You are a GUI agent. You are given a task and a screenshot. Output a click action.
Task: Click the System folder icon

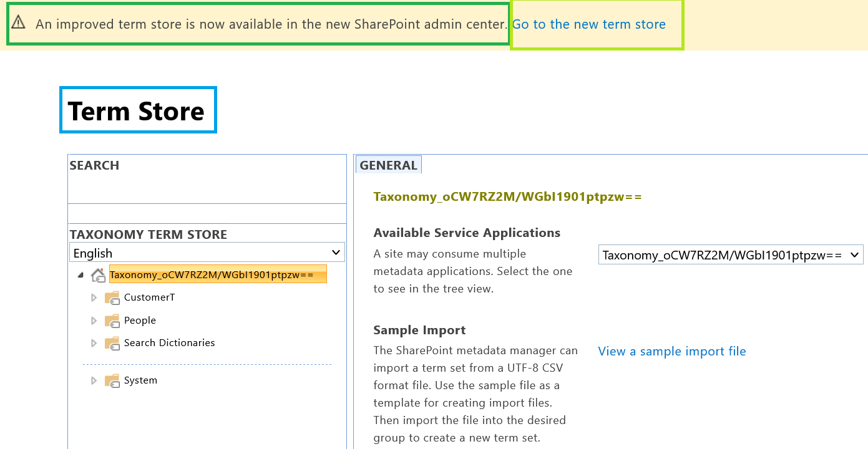pyautogui.click(x=112, y=380)
